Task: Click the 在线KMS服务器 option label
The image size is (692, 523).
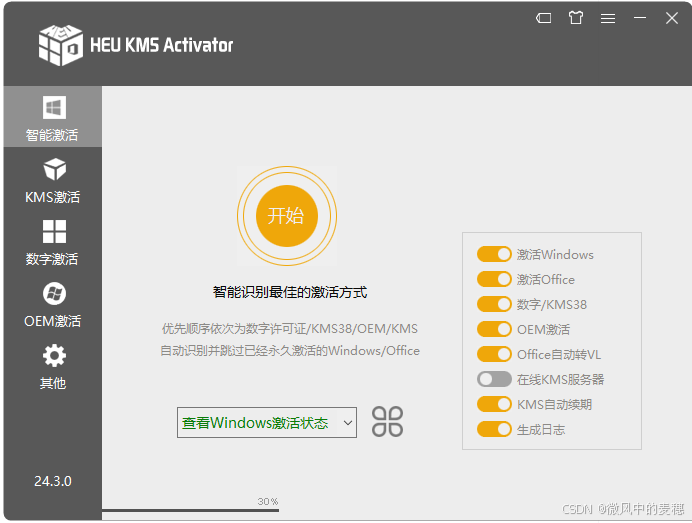Action: point(560,380)
